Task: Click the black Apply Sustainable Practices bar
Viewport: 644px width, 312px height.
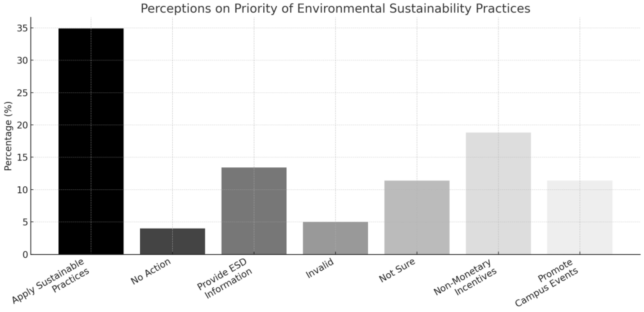Action: coord(91,141)
